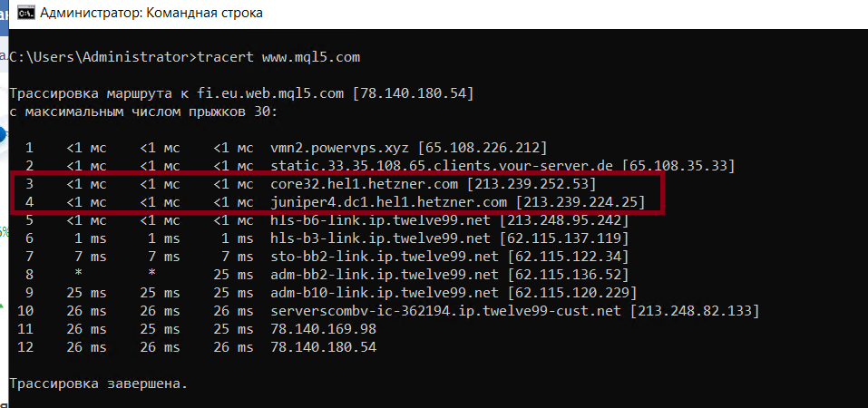Click the prompt path C:\Users\Administrator
The width and height of the screenshot is (868, 408).
click(x=102, y=57)
